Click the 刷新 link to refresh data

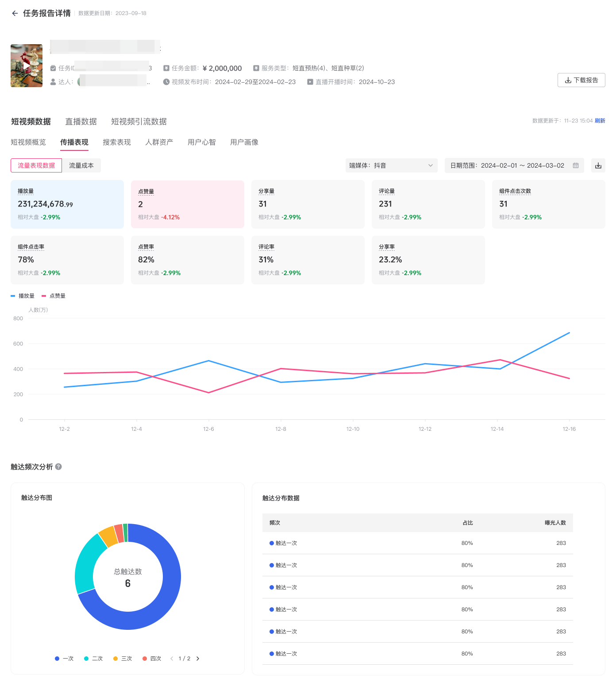click(x=600, y=121)
